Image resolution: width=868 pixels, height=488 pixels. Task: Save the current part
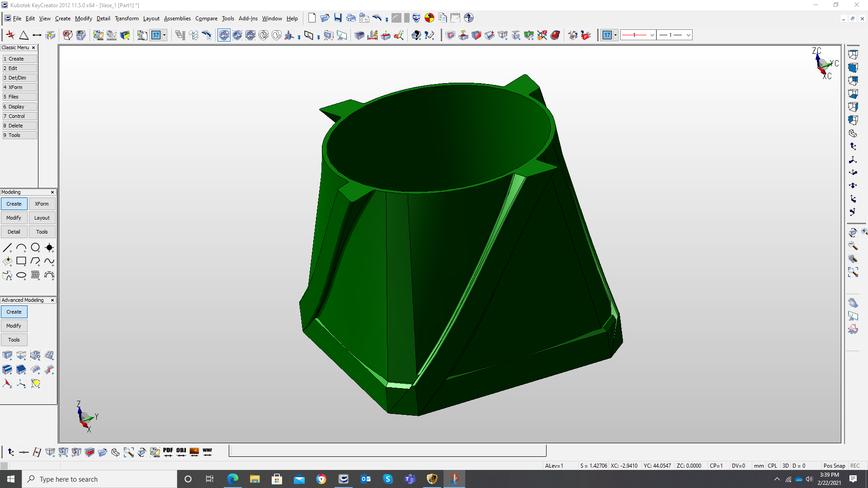(x=338, y=18)
